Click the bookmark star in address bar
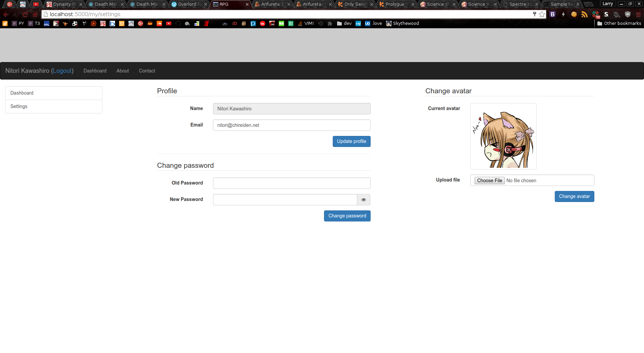The height and width of the screenshot is (353, 644). click(542, 14)
